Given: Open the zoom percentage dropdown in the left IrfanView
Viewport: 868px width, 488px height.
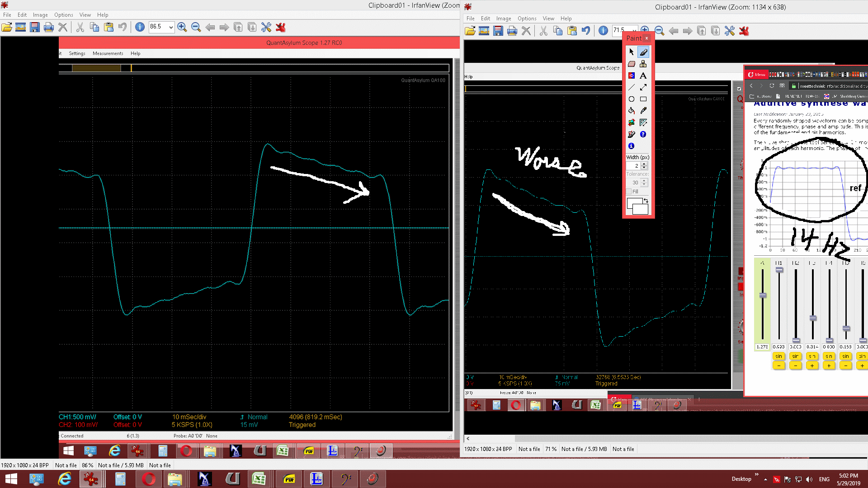Looking at the screenshot, I should tap(171, 27).
